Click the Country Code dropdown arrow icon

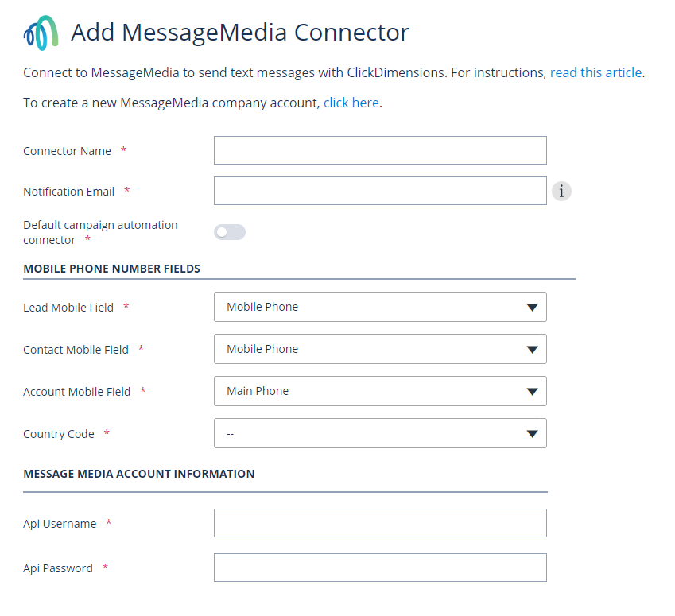tap(533, 433)
